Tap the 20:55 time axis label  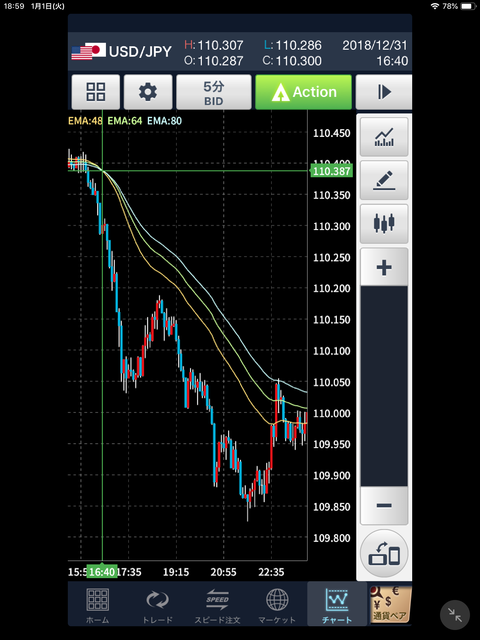tap(223, 572)
